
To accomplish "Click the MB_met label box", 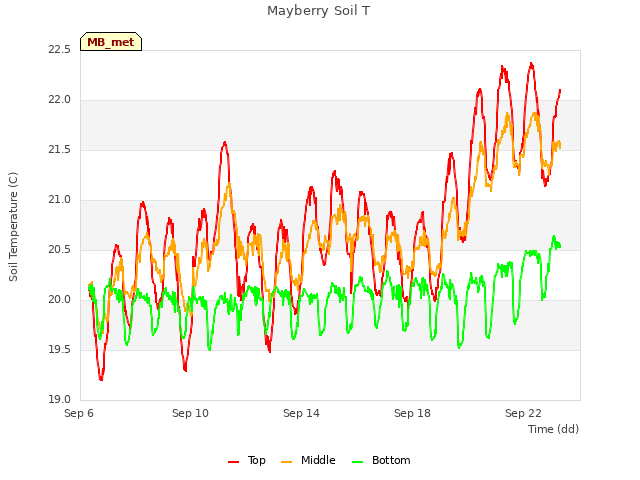I will point(111,42).
